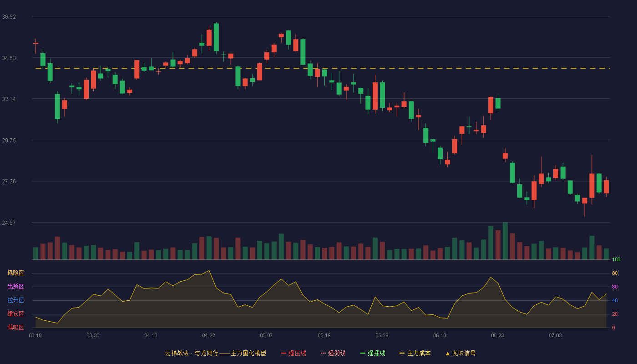Choose the 低吸区 zone label

point(15,327)
